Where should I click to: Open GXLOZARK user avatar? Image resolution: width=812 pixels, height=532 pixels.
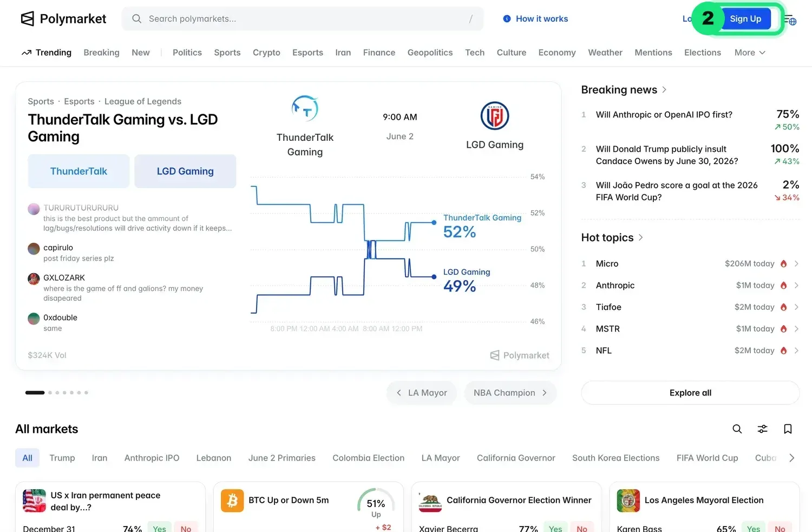click(34, 279)
